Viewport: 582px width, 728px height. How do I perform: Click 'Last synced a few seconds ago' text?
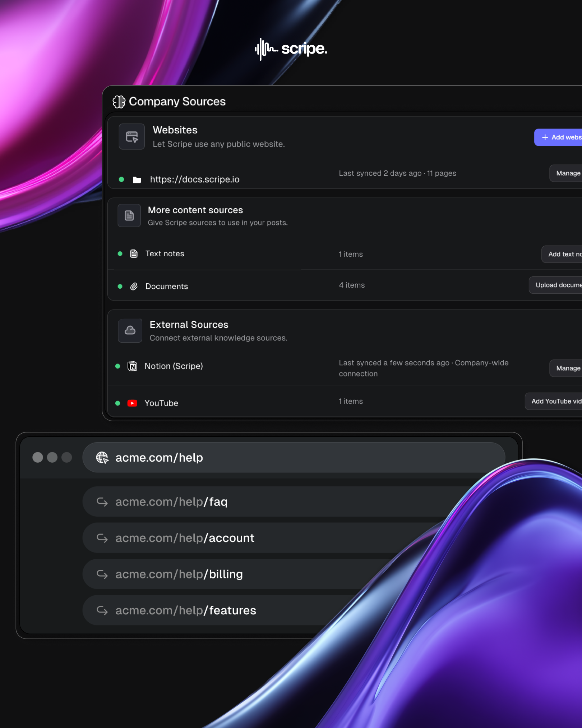(394, 363)
